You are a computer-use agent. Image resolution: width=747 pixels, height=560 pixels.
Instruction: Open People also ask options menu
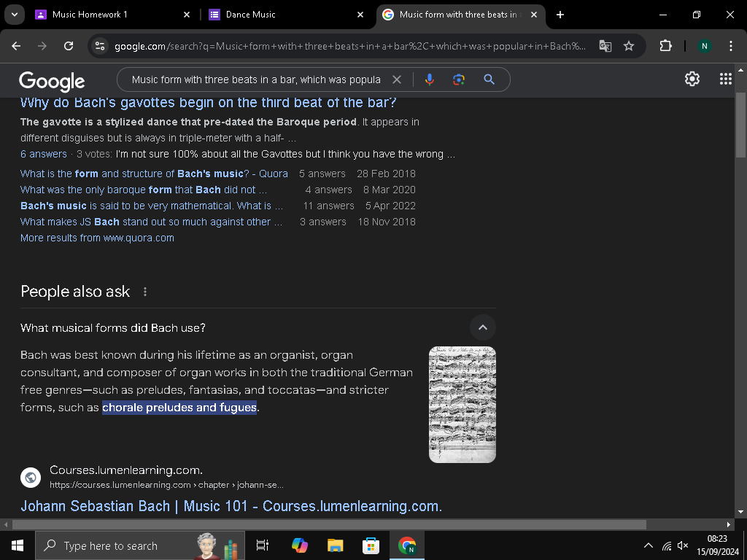coord(145,292)
